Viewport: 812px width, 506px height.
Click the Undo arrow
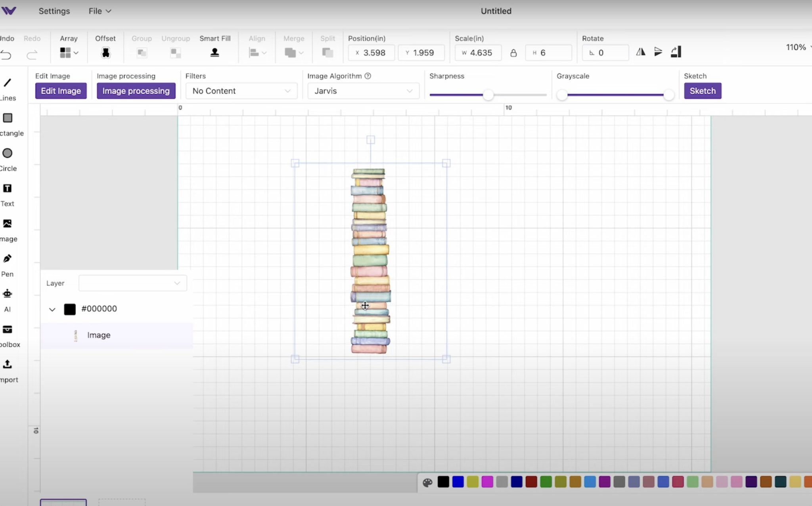[6, 55]
